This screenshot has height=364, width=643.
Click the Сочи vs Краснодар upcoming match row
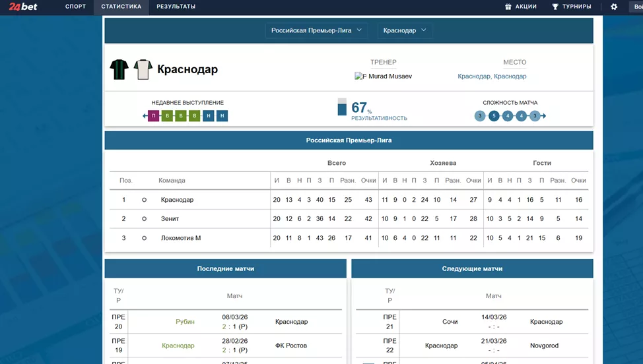tap(472, 322)
